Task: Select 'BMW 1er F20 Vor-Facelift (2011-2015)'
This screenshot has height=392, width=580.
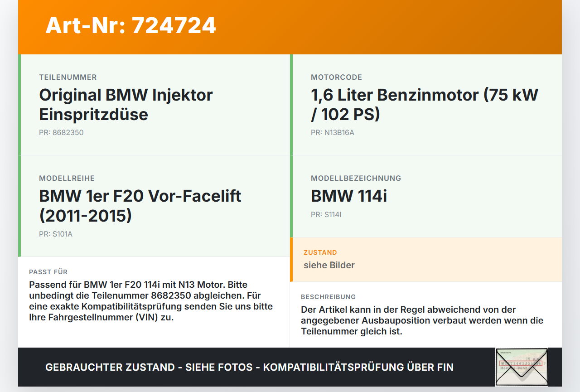Action: [140, 206]
